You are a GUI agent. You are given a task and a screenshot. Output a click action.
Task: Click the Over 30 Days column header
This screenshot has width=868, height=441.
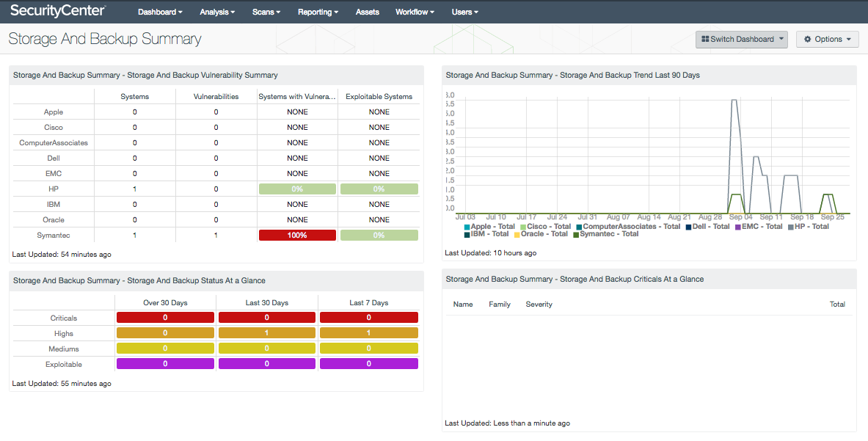coord(165,302)
